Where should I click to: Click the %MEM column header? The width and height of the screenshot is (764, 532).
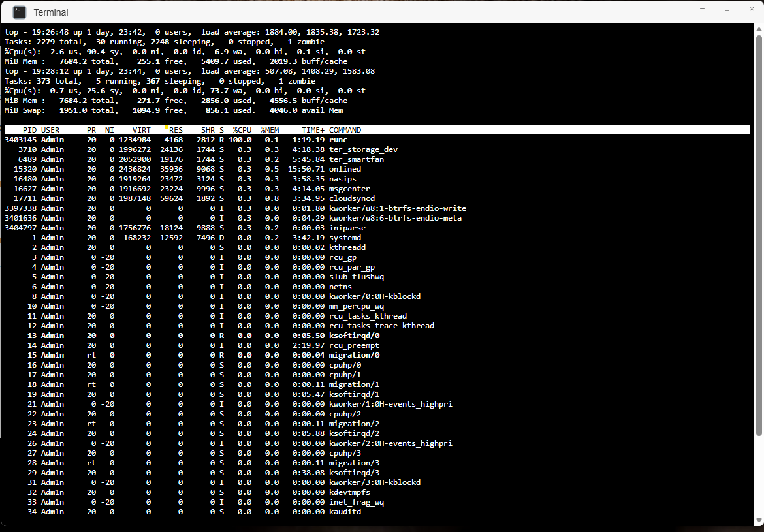click(x=270, y=130)
